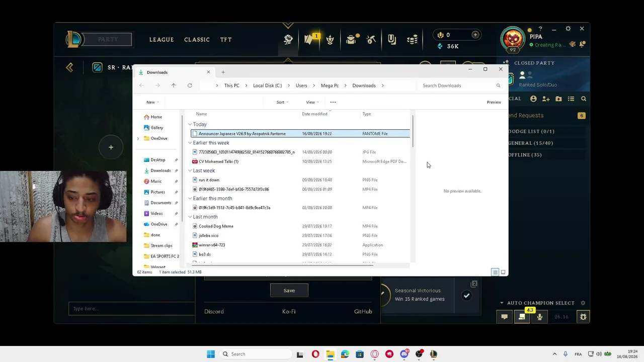
Task: Collapse the Earlier this month group
Action: pyautogui.click(x=190, y=198)
